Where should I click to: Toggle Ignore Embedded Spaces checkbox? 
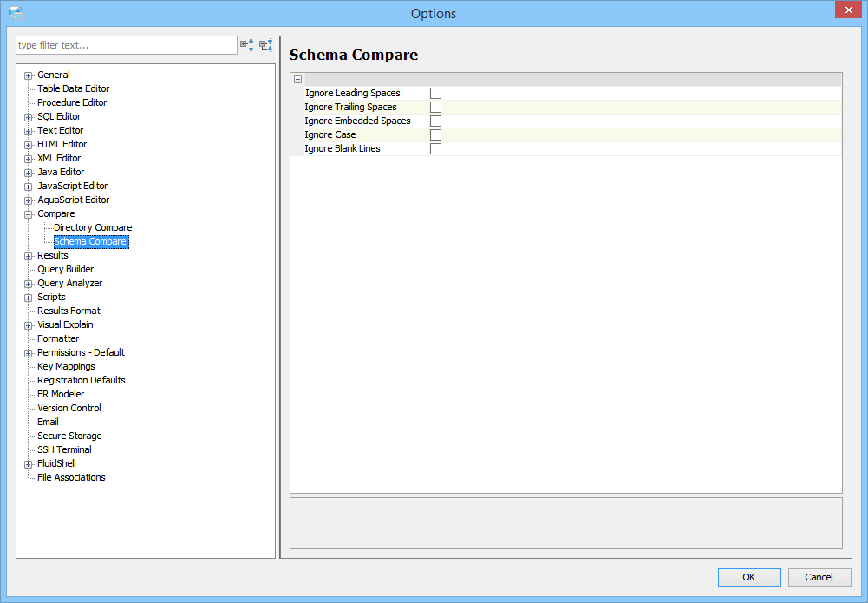435,121
